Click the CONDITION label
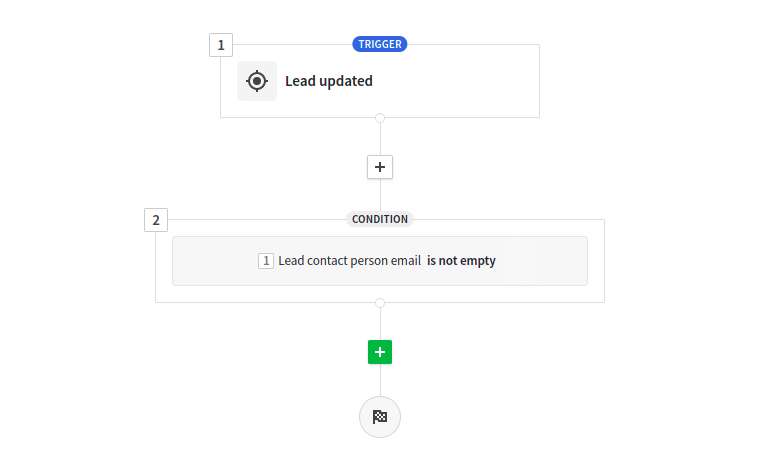The height and width of the screenshot is (456, 761). (x=380, y=219)
